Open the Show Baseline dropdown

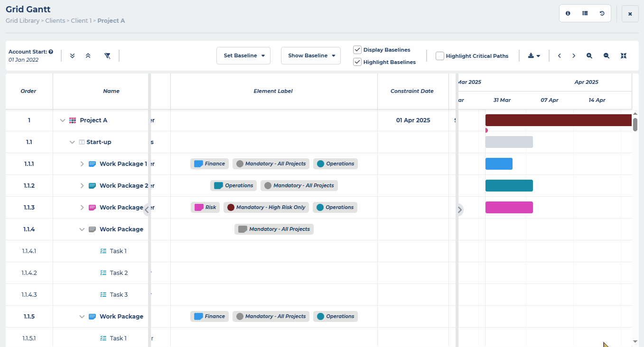point(311,55)
